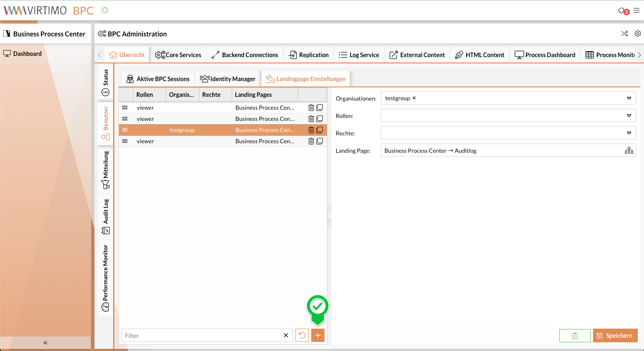Open the Audit Log vertical tab
This screenshot has height=351, width=644.
pyautogui.click(x=106, y=216)
